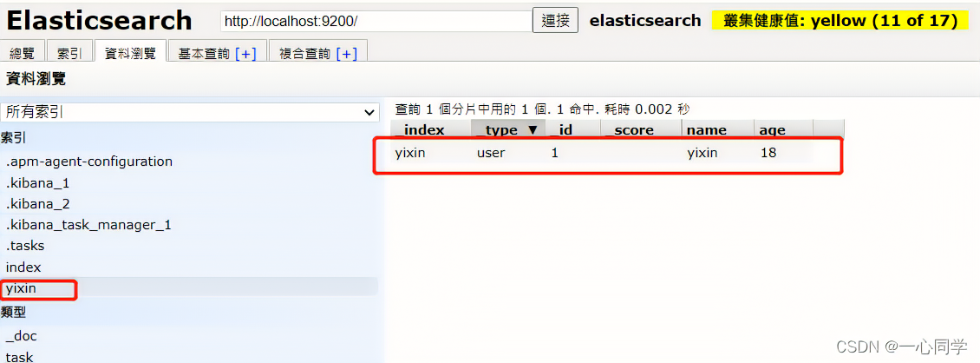The height and width of the screenshot is (363, 980).
Task: Add a new 基本查詢 tab with [+]
Action: click(245, 55)
